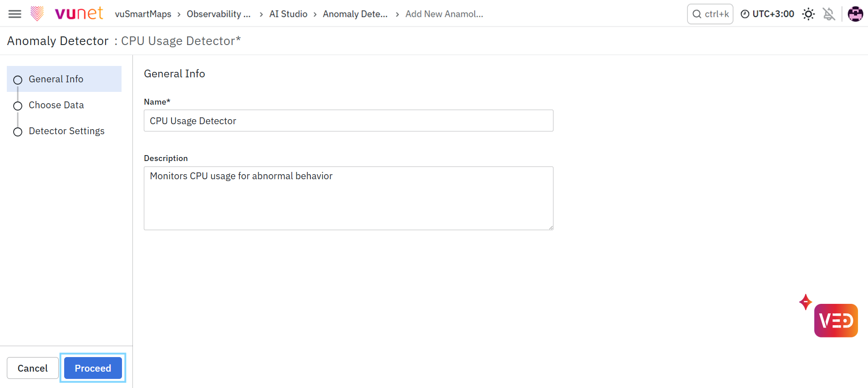Toggle the light theme sun icon
This screenshot has height=388, width=868.
pyautogui.click(x=808, y=14)
